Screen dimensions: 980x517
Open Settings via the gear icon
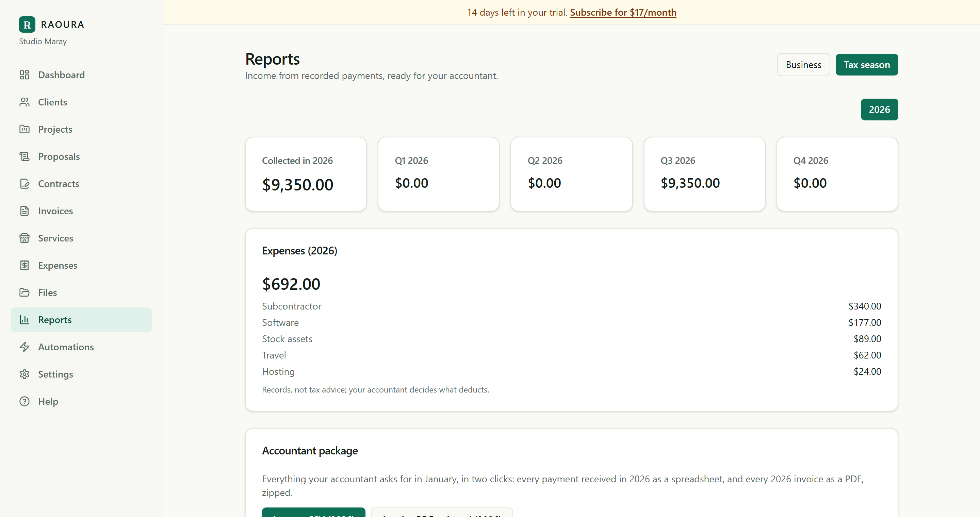point(24,374)
